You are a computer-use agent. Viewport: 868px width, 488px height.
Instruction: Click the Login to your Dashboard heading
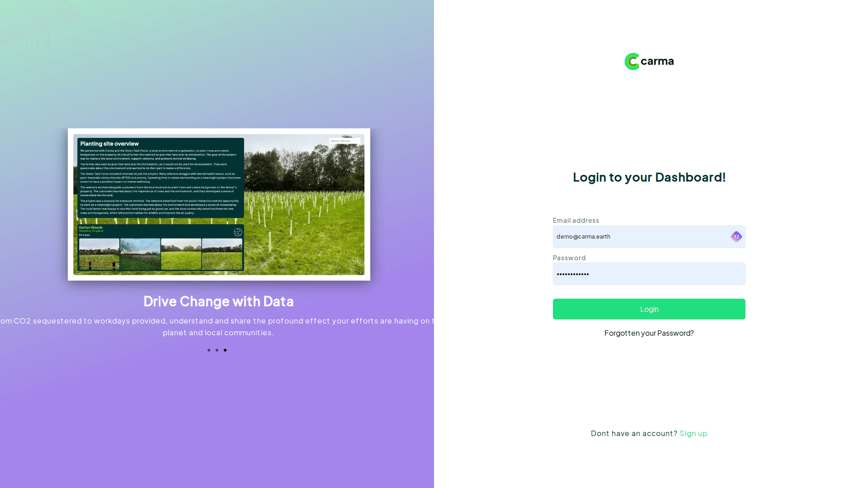(x=649, y=177)
